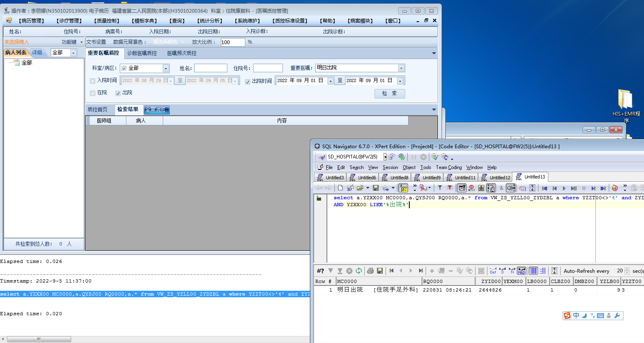Click the skip-to-last icon in Code Editor toolbar
This screenshot has width=644, height=343.
coord(603,188)
